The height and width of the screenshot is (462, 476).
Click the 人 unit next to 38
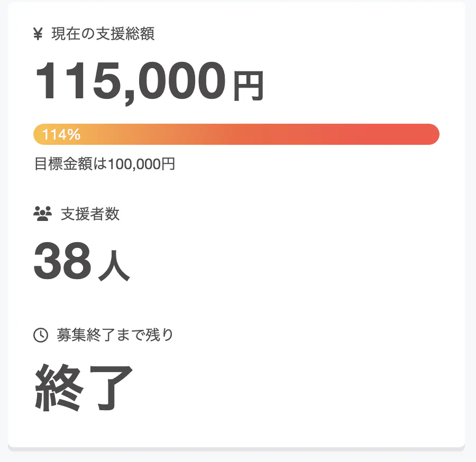[x=114, y=269]
